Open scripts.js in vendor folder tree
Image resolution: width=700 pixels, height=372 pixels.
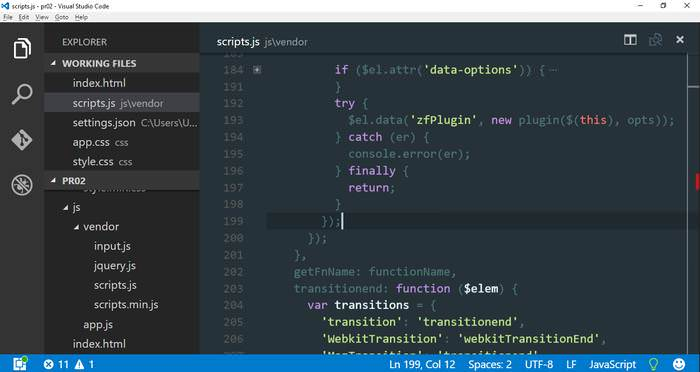click(x=115, y=285)
